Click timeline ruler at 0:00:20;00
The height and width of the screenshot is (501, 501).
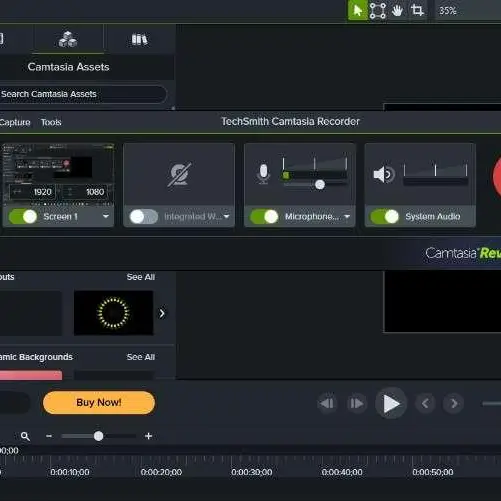coord(161,472)
